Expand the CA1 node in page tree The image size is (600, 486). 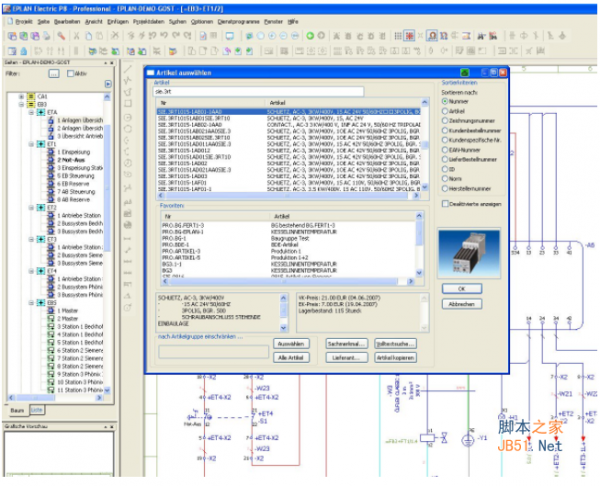[x=21, y=97]
